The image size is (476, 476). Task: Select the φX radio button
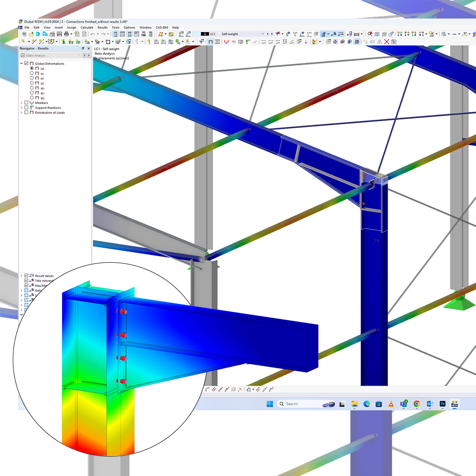click(x=32, y=88)
